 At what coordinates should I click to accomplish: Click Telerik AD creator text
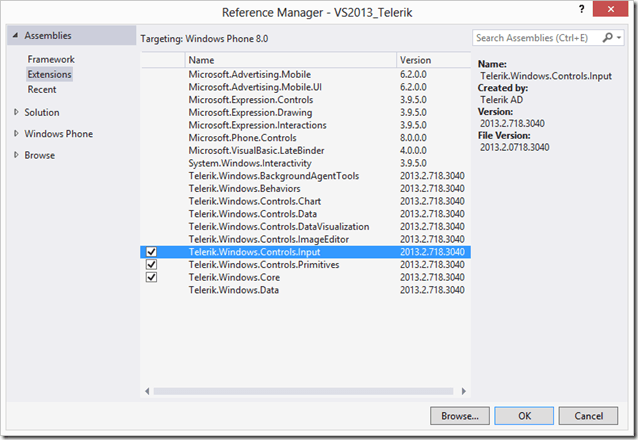click(x=501, y=100)
